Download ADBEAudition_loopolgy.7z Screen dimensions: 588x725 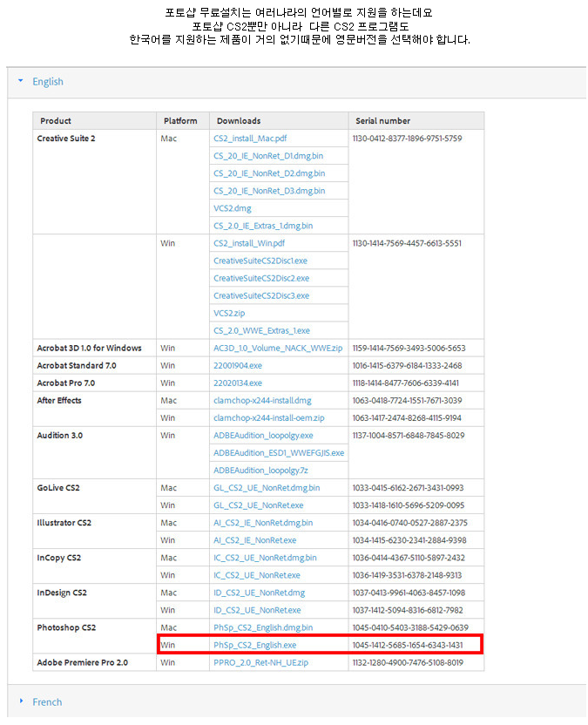click(x=260, y=471)
